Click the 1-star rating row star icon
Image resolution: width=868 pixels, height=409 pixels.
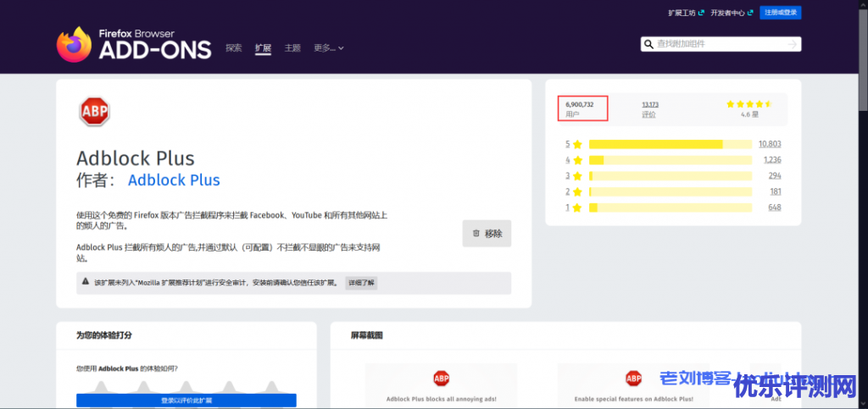pyautogui.click(x=577, y=207)
